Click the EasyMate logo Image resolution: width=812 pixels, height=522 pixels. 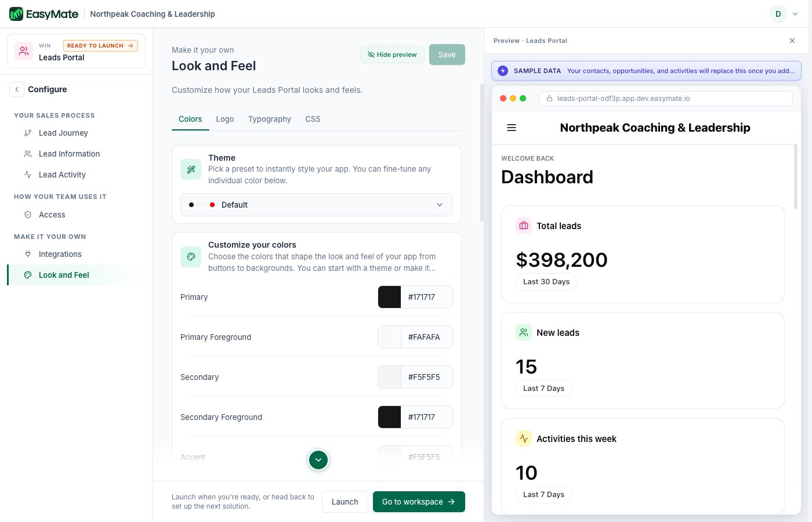(x=43, y=14)
